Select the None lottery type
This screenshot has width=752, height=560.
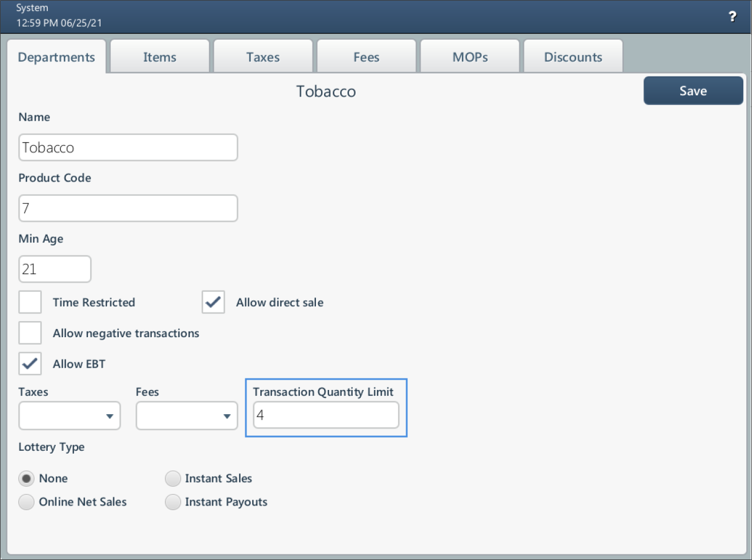[x=26, y=478]
